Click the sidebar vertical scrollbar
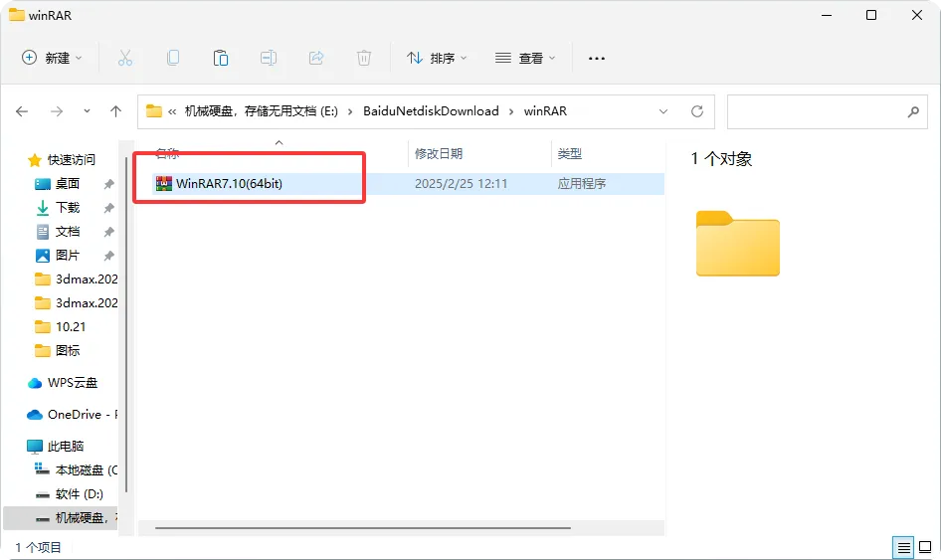The height and width of the screenshot is (560, 941). [x=126, y=324]
